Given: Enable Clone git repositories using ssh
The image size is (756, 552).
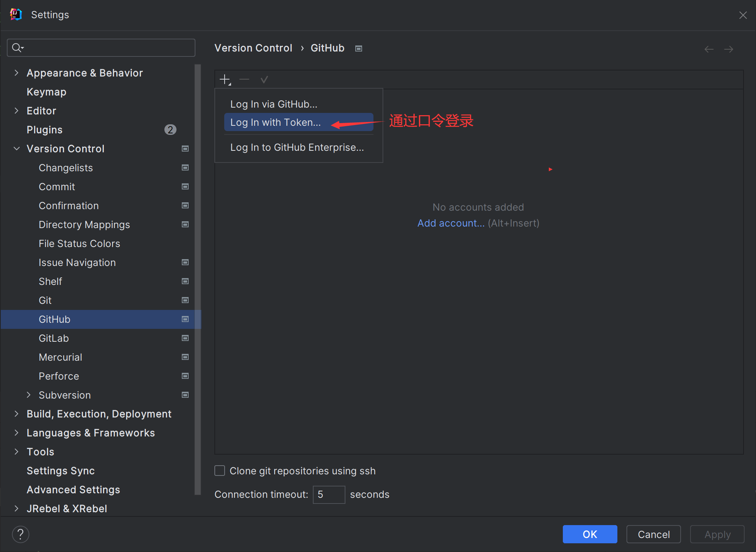Looking at the screenshot, I should click(220, 471).
